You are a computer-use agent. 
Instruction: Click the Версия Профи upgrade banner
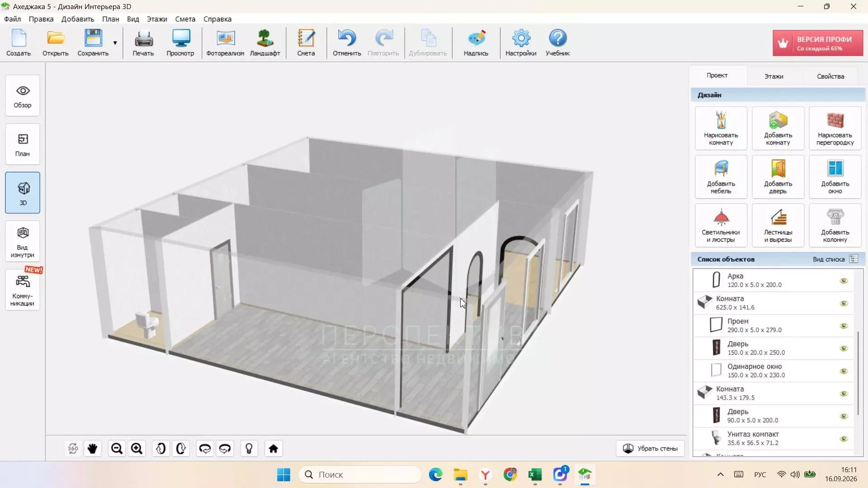(x=817, y=43)
